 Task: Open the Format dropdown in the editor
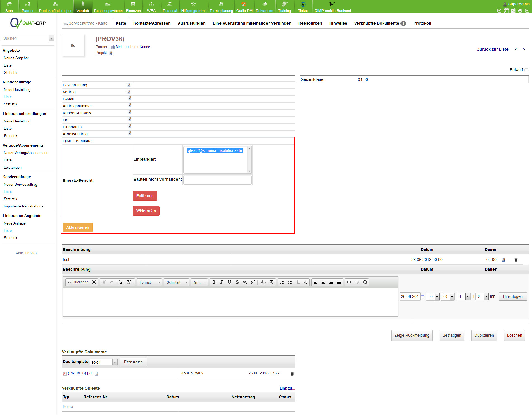[149, 282]
